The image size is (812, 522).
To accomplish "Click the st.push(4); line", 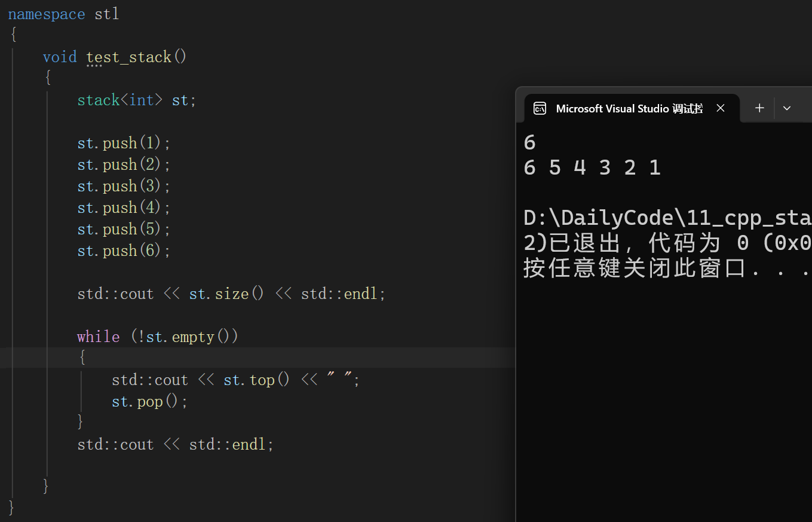I will pyautogui.click(x=124, y=207).
